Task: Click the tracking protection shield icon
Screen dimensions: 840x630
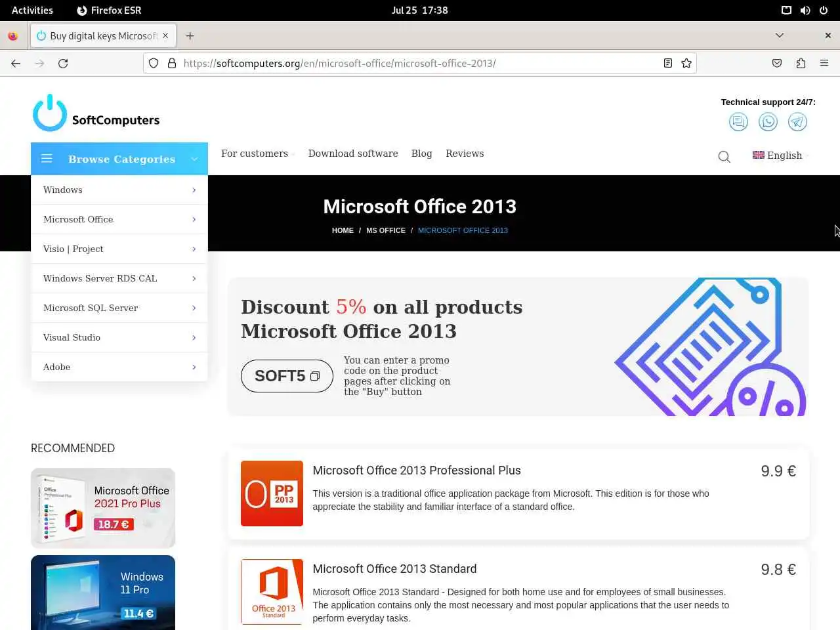Action: pos(154,63)
